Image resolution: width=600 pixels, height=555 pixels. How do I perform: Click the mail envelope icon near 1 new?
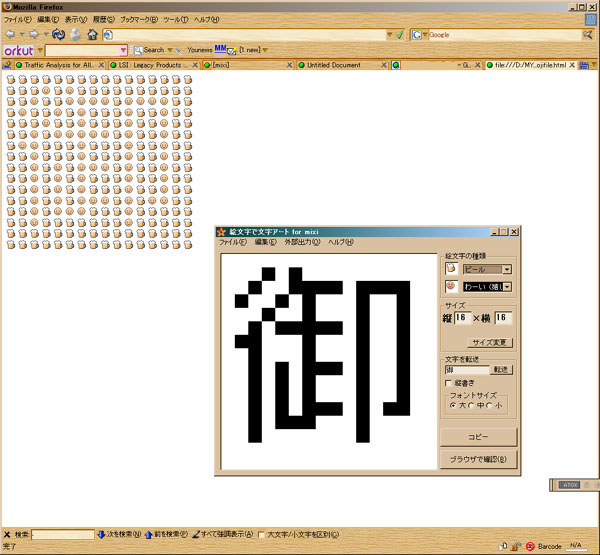pos(232,51)
